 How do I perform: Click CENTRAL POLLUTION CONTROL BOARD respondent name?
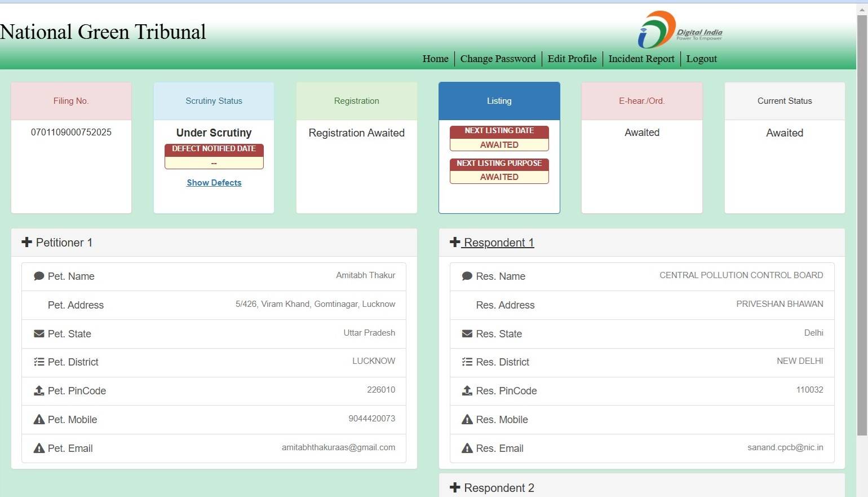click(x=741, y=275)
